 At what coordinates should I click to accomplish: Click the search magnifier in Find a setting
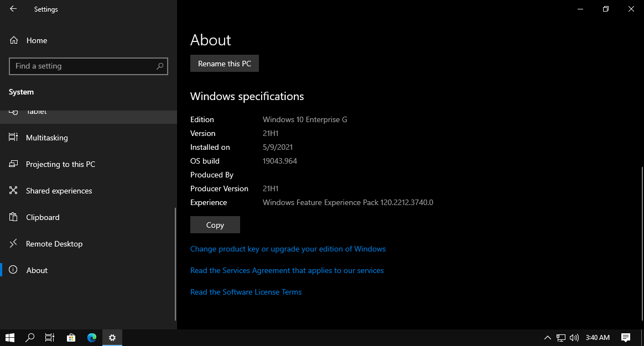click(x=160, y=66)
